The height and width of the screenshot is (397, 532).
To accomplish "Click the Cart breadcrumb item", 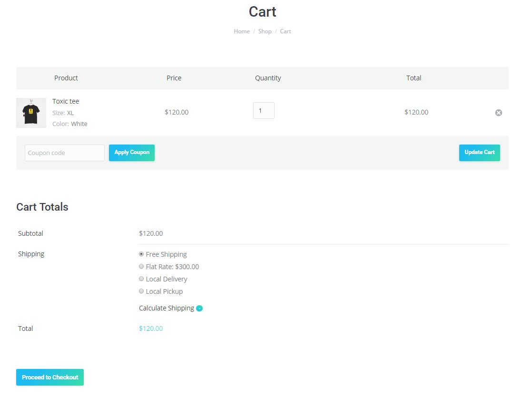I will pos(286,31).
